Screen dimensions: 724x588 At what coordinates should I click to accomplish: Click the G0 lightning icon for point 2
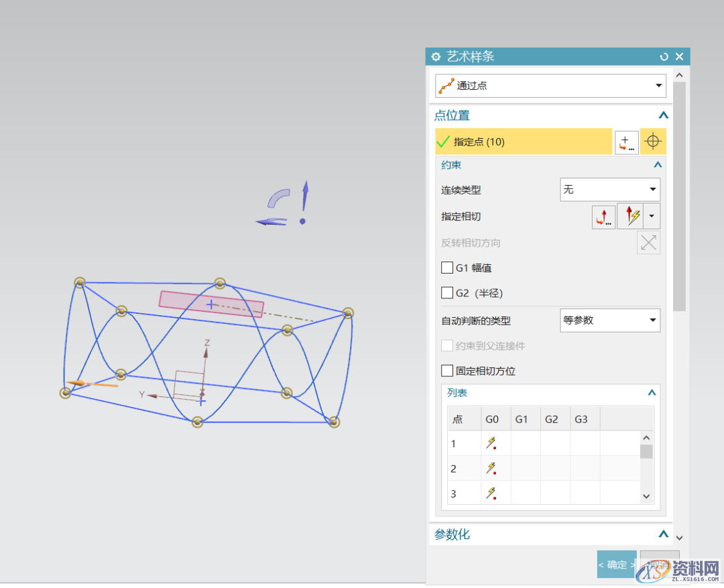tap(493, 468)
